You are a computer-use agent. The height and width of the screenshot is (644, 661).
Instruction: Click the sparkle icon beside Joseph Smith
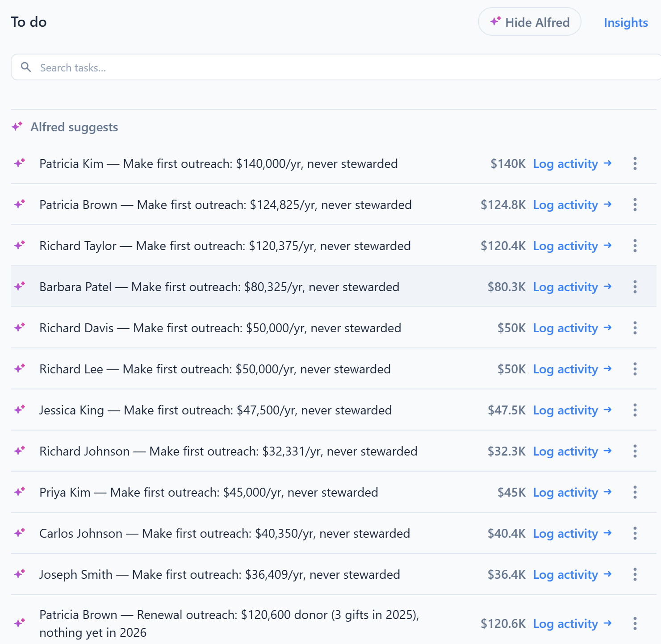20,574
